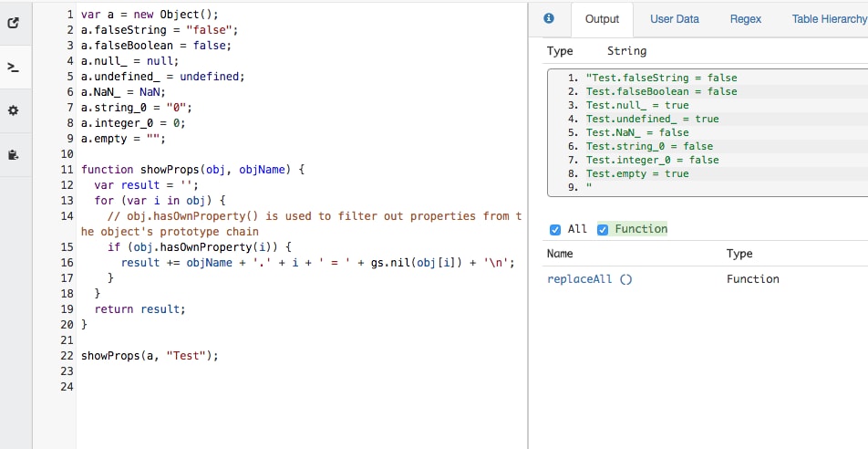This screenshot has width=868, height=449.
Task: Open settings via the gear icon
Action: pyautogui.click(x=14, y=110)
